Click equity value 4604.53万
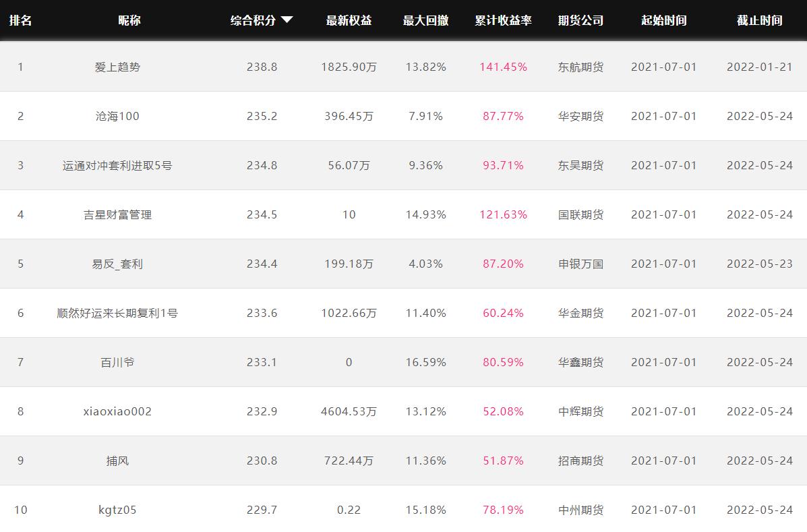The image size is (807, 532). (349, 411)
